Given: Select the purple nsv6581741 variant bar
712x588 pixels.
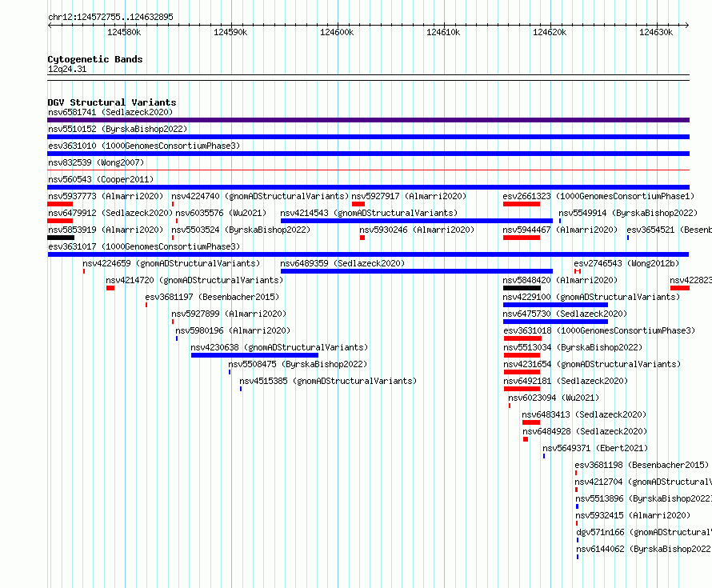Looking at the screenshot, I should click(x=368, y=120).
